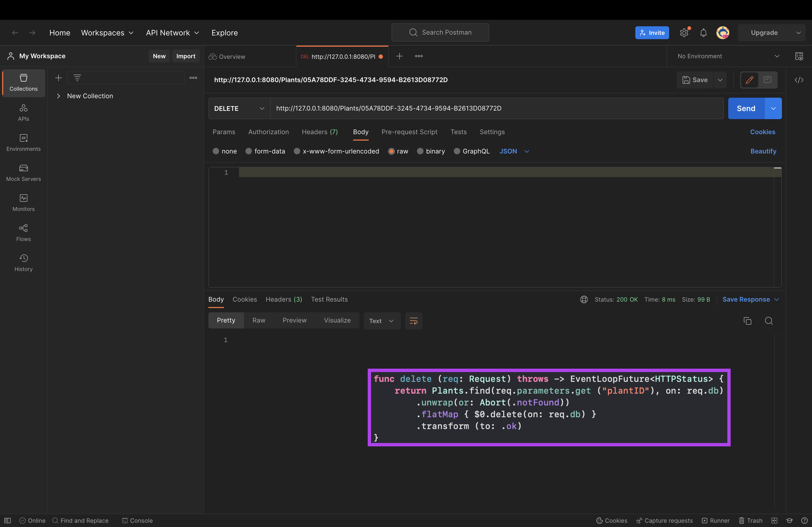The height and width of the screenshot is (527, 812).
Task: Select Mock Servers in the sidebar
Action: pos(23,173)
